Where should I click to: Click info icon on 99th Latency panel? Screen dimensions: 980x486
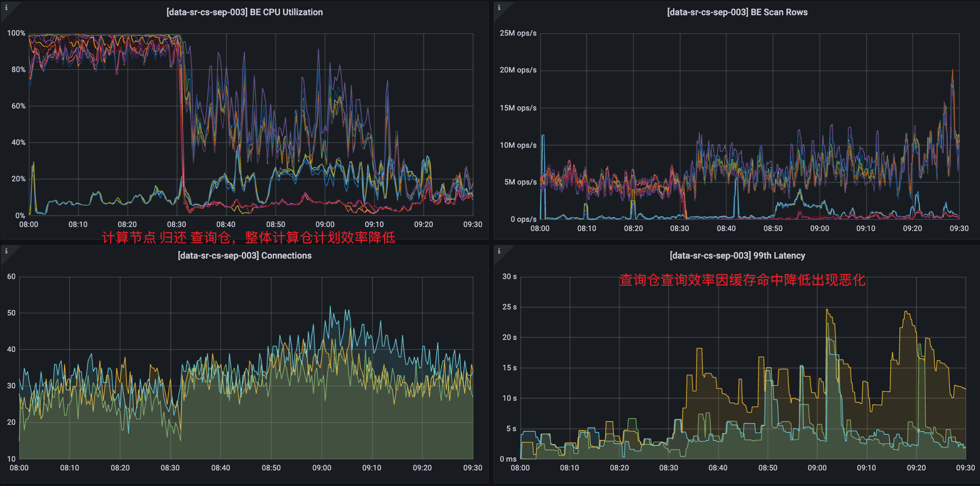click(499, 251)
